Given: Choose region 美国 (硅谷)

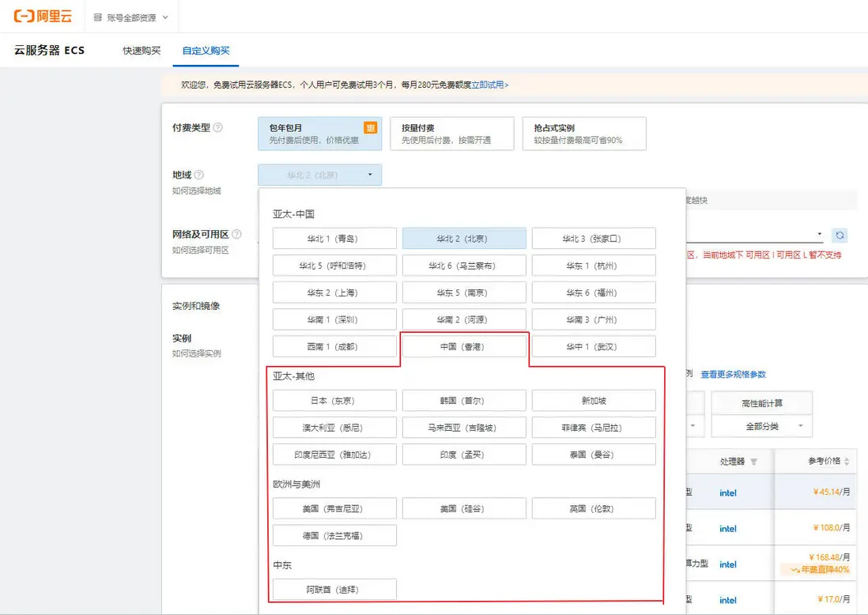Looking at the screenshot, I should click(x=464, y=509).
